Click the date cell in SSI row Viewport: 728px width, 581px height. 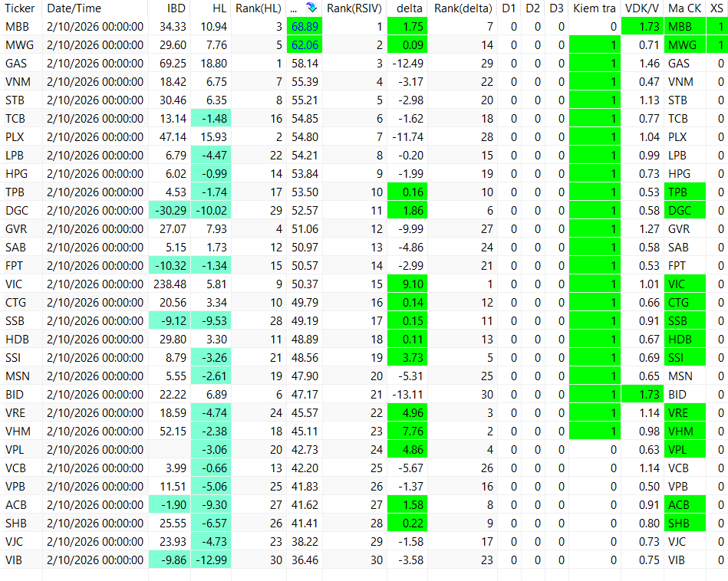[95, 358]
